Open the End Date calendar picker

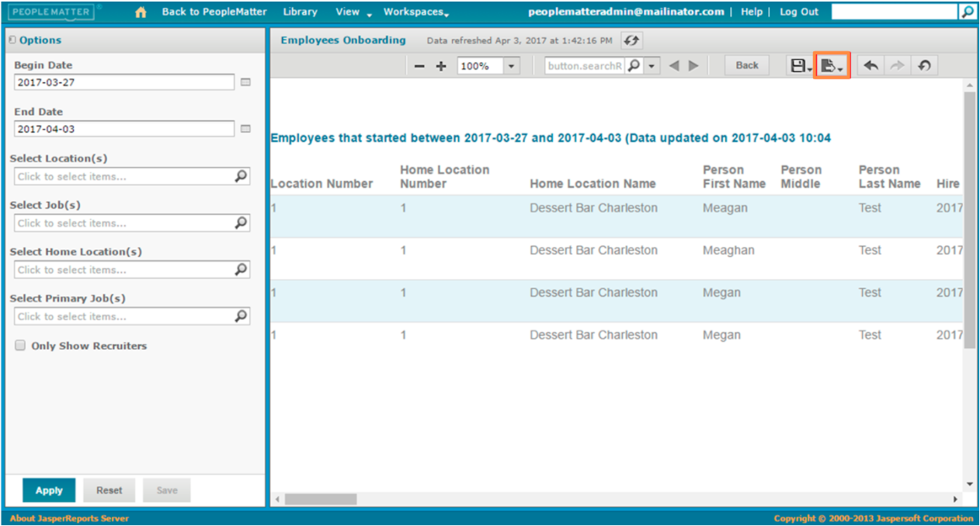pos(245,129)
